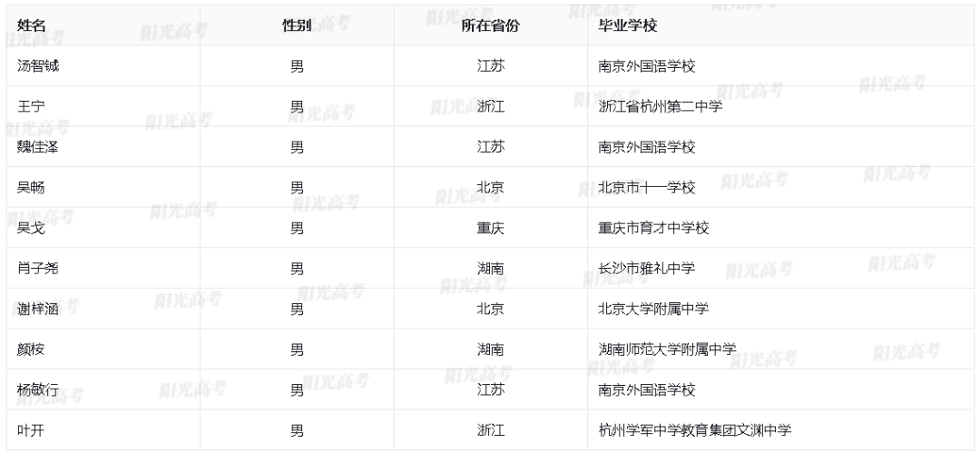980x453 pixels.
Task: Click the 男 cell in 叶开's row
Action: [297, 430]
